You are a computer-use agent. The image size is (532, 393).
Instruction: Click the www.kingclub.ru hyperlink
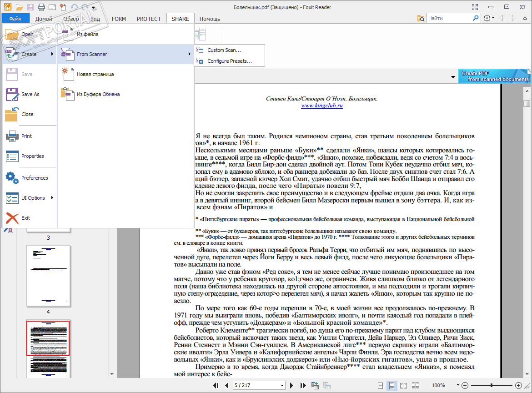coord(321,106)
